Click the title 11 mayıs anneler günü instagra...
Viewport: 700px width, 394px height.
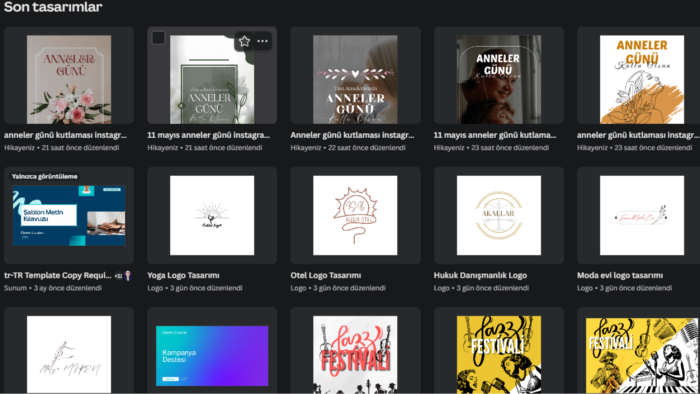[x=208, y=135]
